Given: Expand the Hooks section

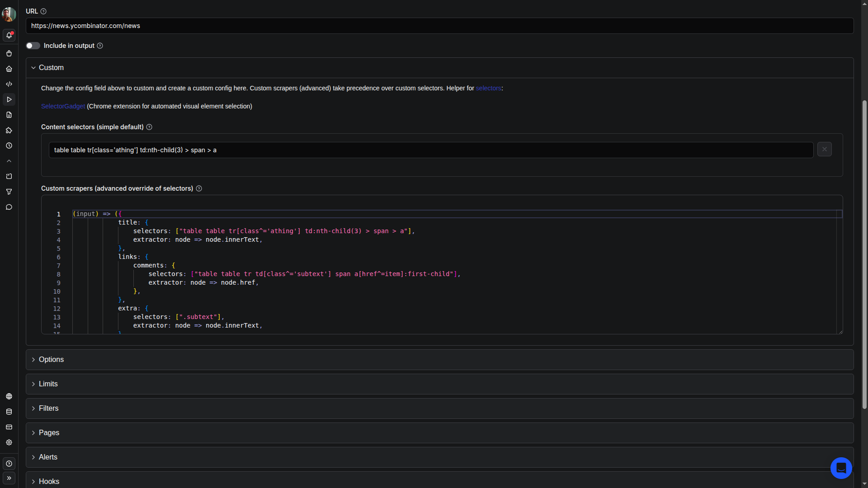Looking at the screenshot, I should [439, 480].
